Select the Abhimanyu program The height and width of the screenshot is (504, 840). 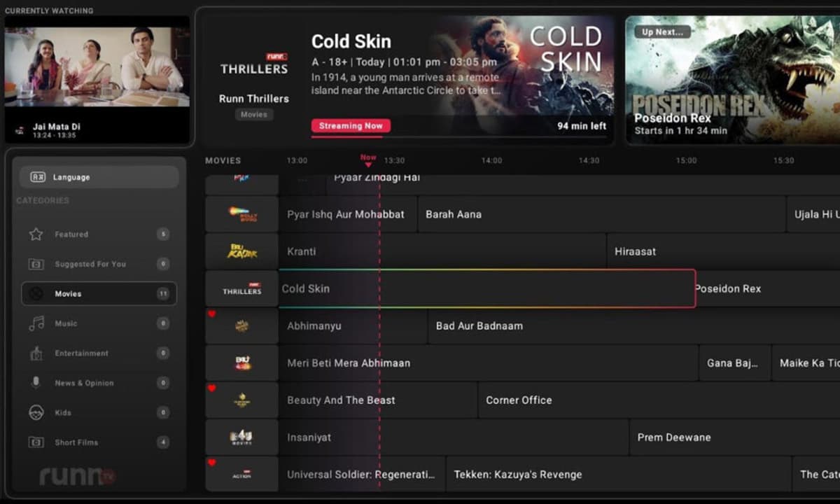click(x=353, y=325)
